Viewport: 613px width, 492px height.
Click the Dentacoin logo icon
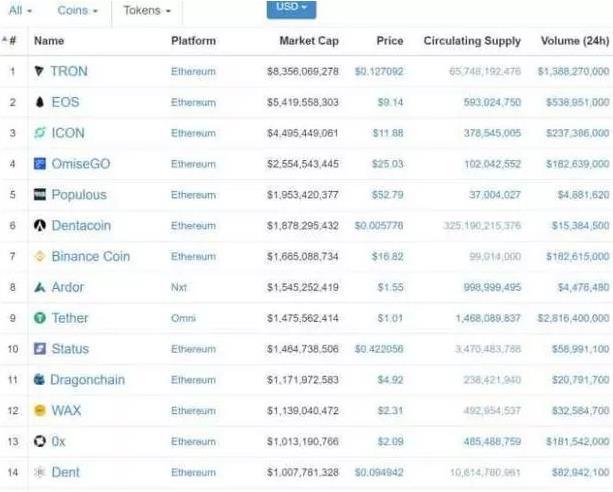click(x=39, y=225)
